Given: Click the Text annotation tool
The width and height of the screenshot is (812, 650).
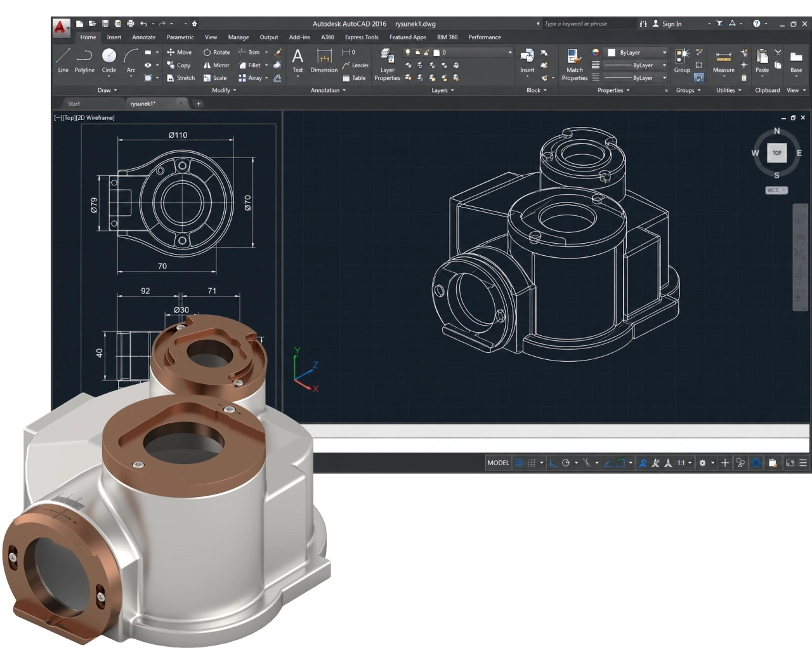Looking at the screenshot, I should pyautogui.click(x=298, y=62).
